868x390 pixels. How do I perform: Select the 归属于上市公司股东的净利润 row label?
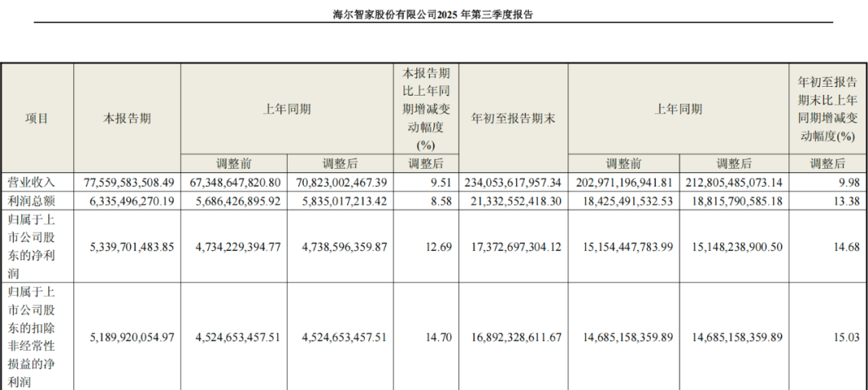pyautogui.click(x=36, y=245)
